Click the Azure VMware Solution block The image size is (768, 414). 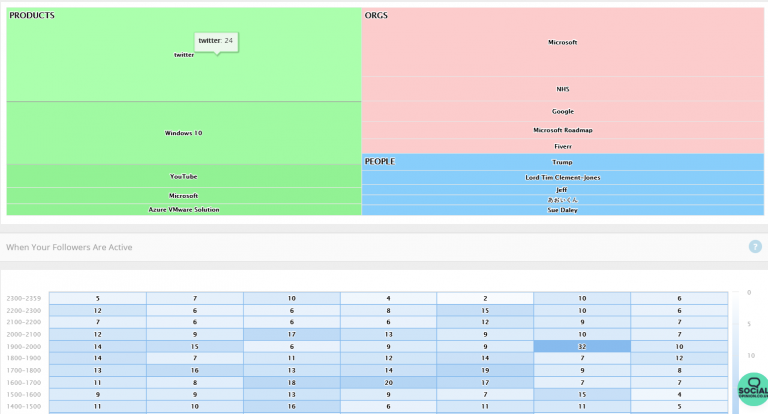pyautogui.click(x=184, y=209)
